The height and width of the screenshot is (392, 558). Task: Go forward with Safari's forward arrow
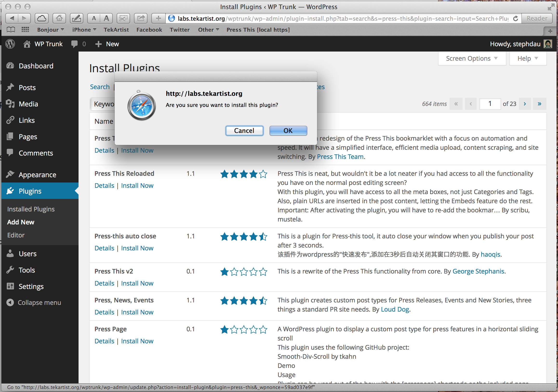(24, 18)
